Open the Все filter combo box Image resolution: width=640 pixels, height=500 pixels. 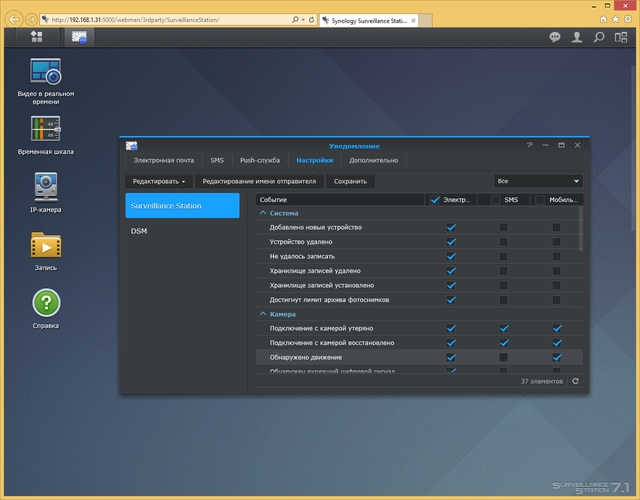[x=538, y=181]
